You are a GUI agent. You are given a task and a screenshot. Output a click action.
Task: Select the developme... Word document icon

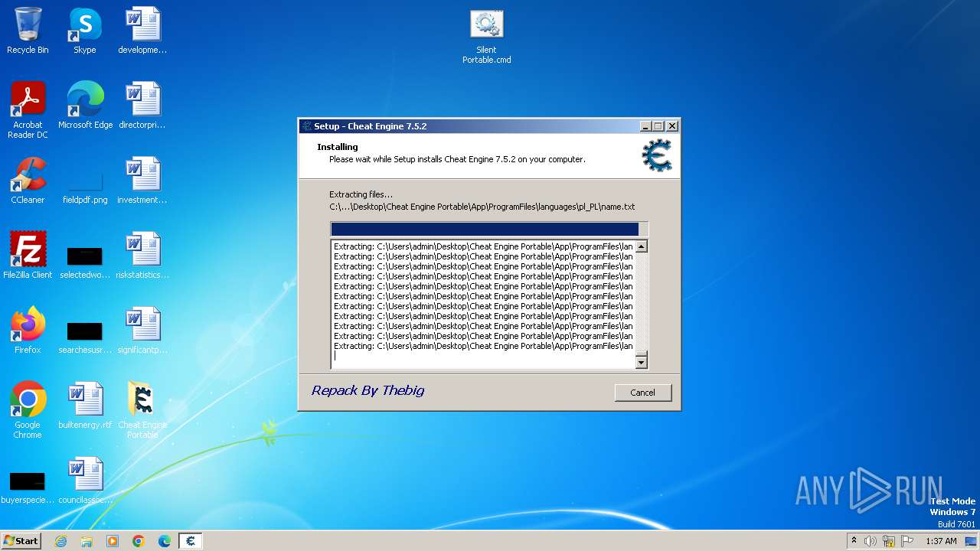coord(142,31)
